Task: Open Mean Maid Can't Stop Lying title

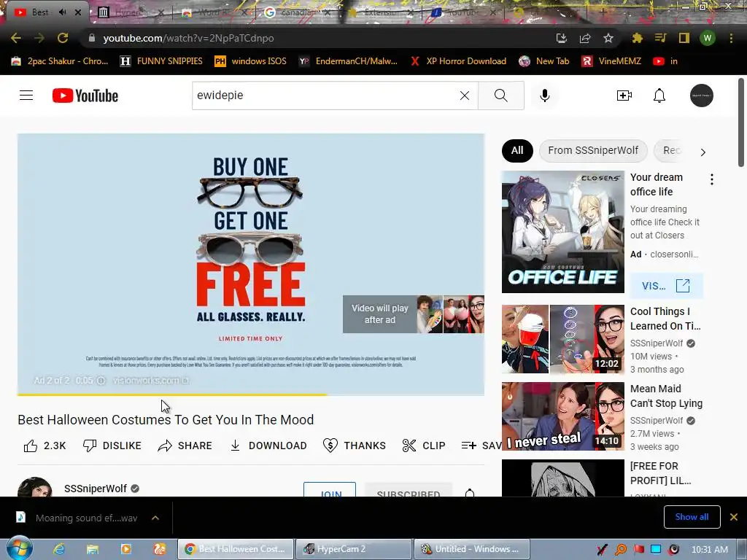Action: click(x=667, y=396)
